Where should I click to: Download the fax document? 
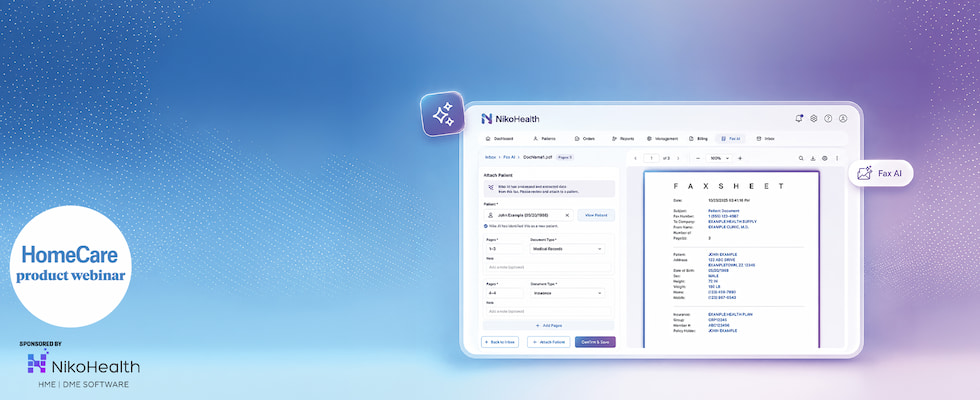[x=813, y=158]
